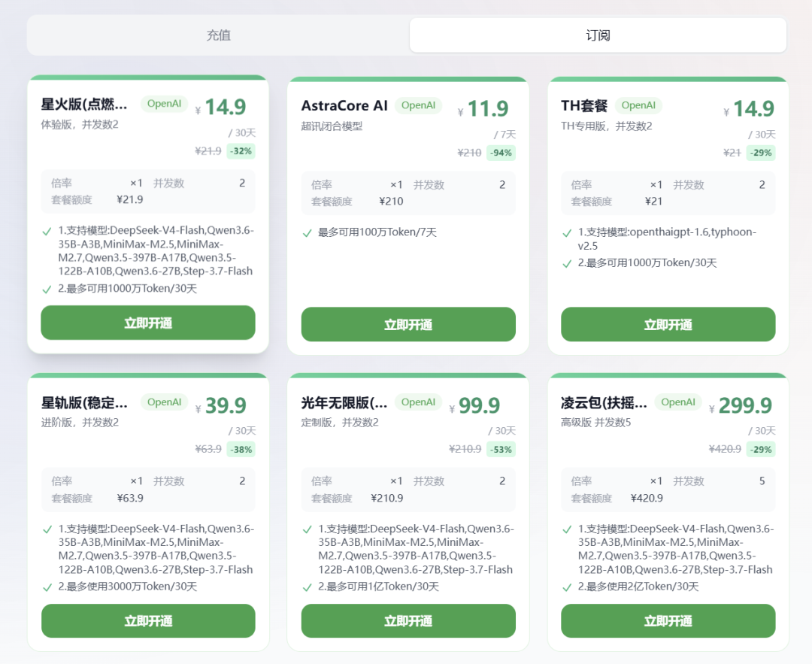Viewport: 812px width, 664px height.
Task: Click the 超讯闭合模型 subtitle
Action: (332, 126)
